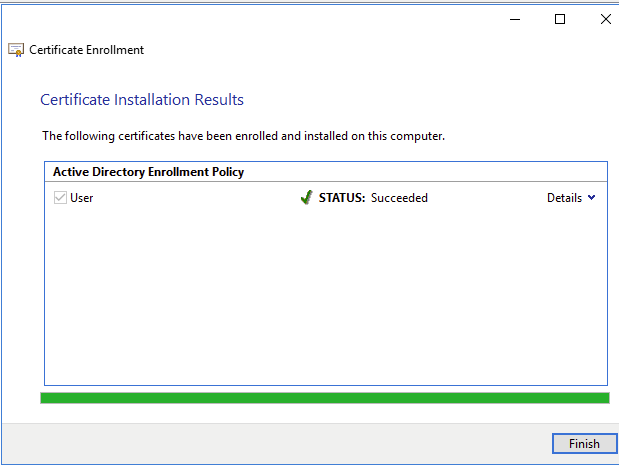Click the User certificate label

click(x=82, y=198)
